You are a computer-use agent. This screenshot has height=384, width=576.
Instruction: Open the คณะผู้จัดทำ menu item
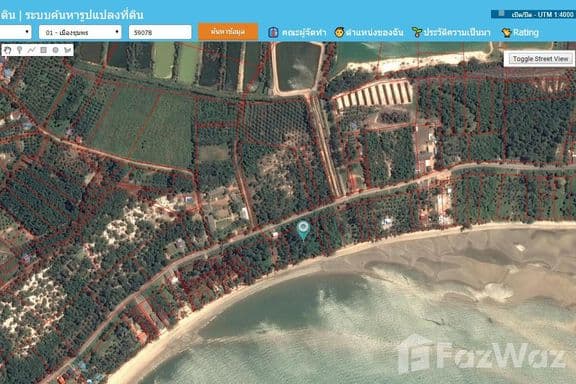click(304, 32)
